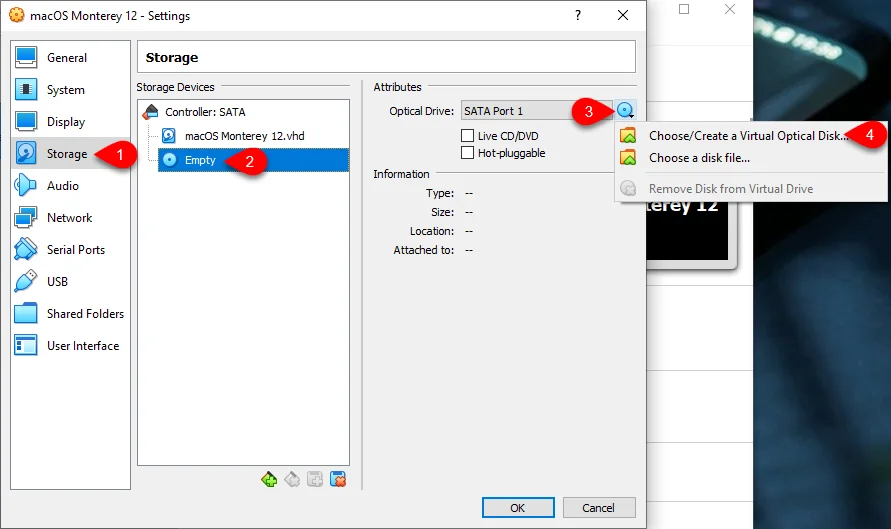This screenshot has height=529, width=891.
Task: Maximize the background VirtualBox window
Action: [684, 9]
